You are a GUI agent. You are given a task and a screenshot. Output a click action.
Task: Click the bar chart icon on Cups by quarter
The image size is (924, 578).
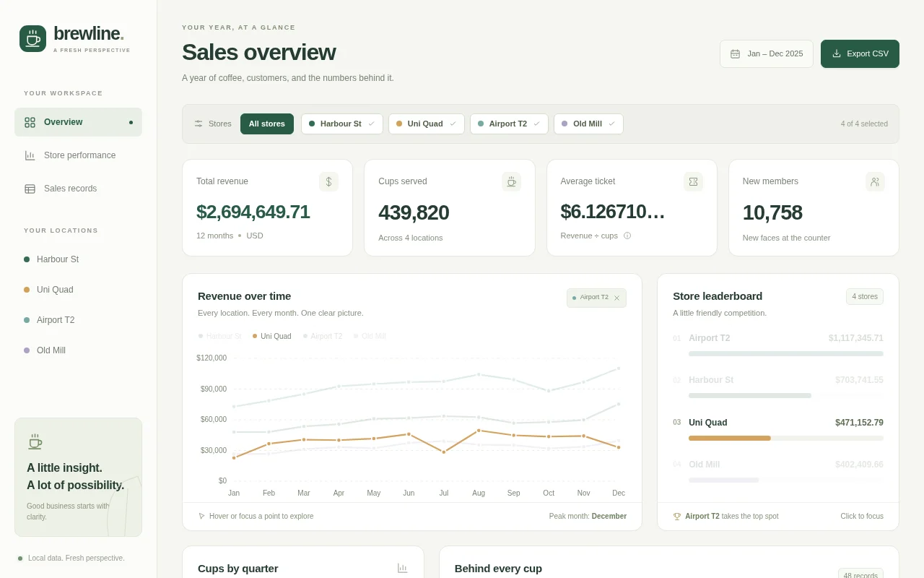coord(403,569)
